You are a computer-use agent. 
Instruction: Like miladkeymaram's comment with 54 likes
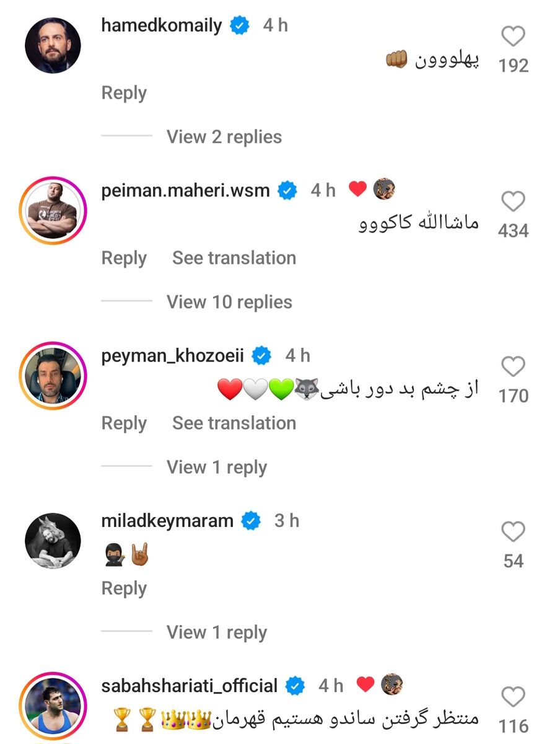pos(513,532)
